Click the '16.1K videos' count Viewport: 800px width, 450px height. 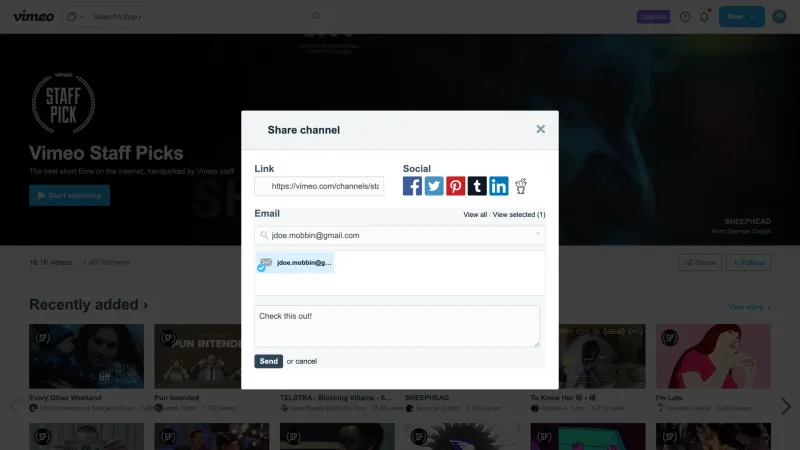pyautogui.click(x=51, y=263)
